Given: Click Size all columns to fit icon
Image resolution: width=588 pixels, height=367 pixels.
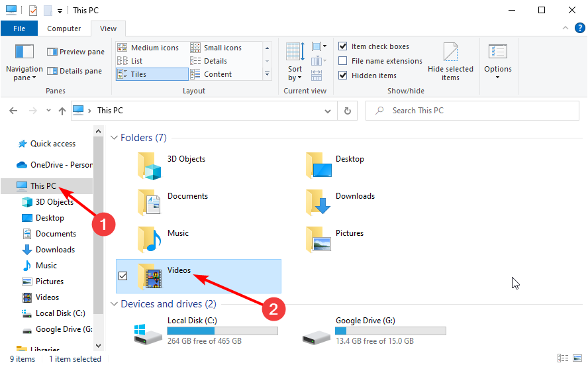Looking at the screenshot, I should click(x=317, y=76).
